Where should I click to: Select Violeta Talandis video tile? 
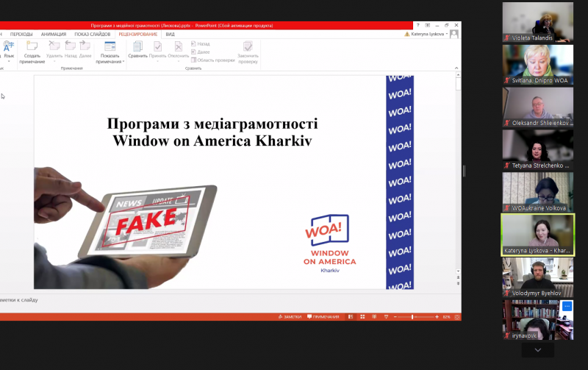[x=538, y=22]
